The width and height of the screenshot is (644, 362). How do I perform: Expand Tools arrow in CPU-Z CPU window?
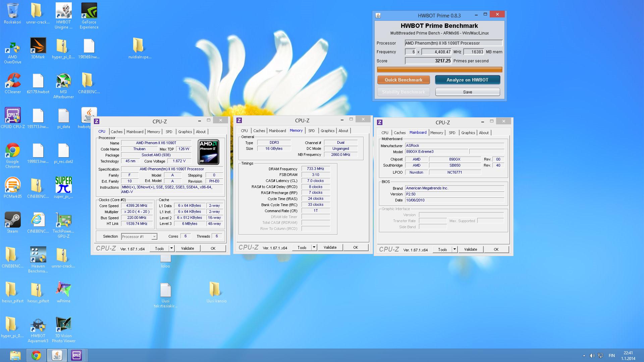click(x=171, y=248)
